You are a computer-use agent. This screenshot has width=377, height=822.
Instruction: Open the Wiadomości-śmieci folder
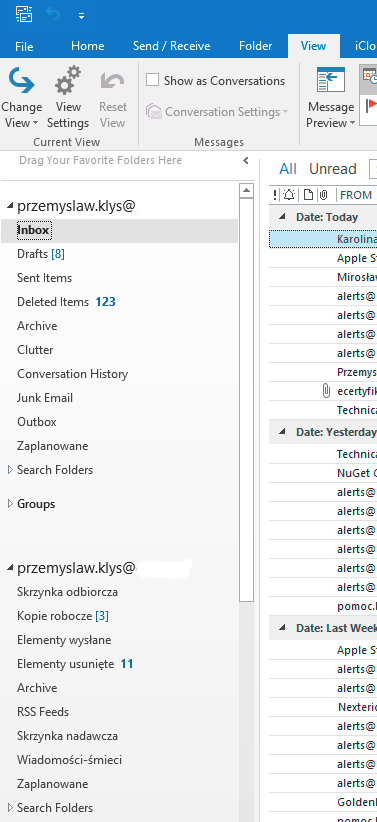click(69, 760)
